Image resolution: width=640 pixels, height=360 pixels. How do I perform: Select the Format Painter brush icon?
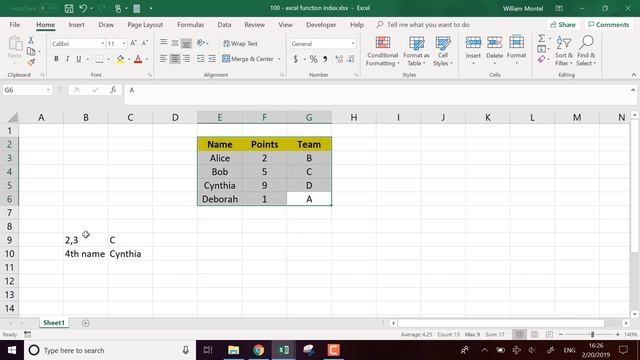[x=31, y=62]
